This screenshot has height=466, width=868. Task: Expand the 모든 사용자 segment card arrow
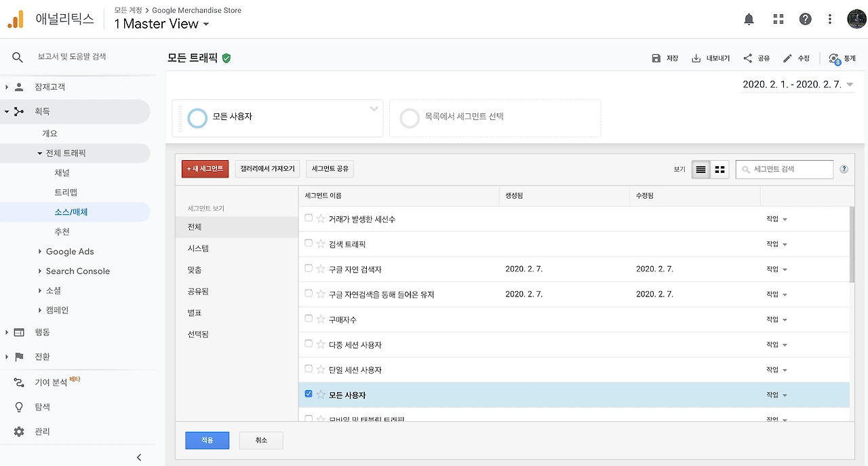[x=373, y=109]
